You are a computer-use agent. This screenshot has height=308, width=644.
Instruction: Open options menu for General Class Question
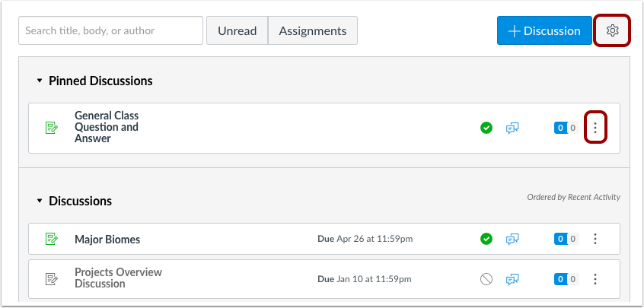pos(595,128)
